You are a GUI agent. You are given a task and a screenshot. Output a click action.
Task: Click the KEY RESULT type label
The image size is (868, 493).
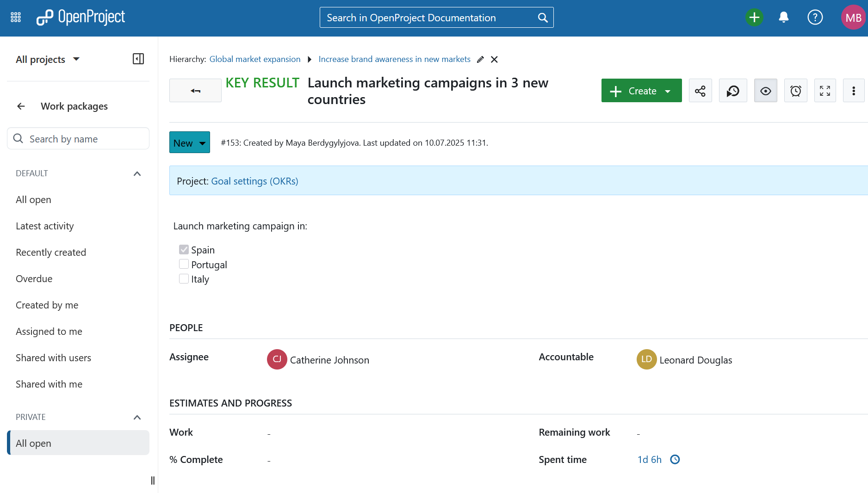click(x=262, y=83)
